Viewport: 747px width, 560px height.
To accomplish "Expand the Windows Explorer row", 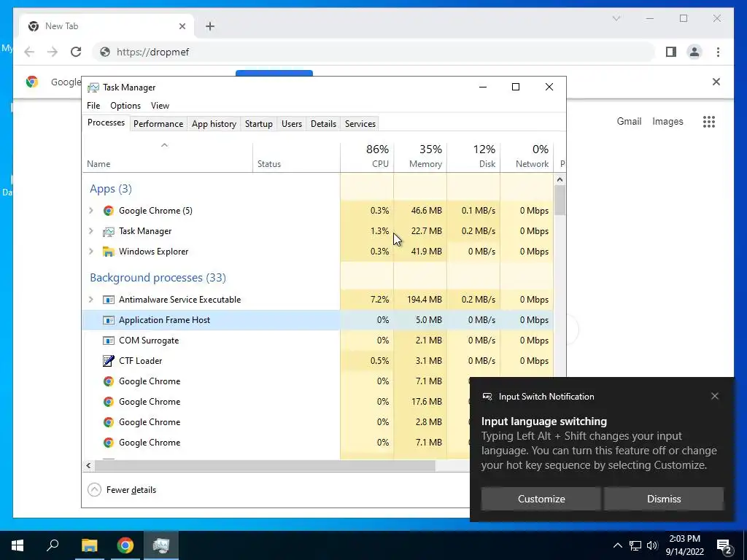I will pos(91,252).
